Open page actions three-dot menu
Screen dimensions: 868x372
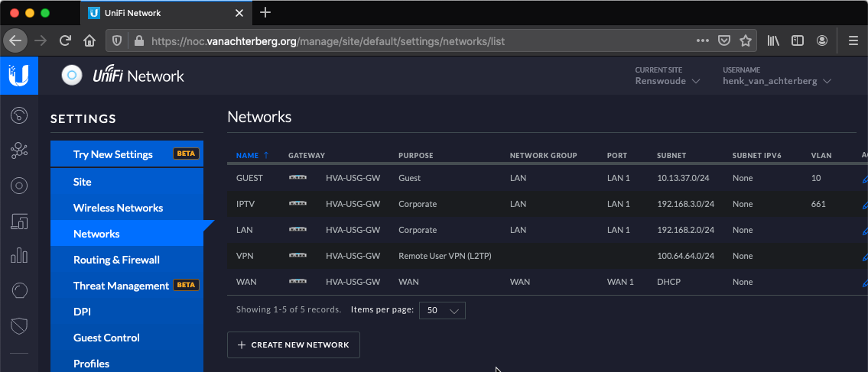(x=703, y=40)
